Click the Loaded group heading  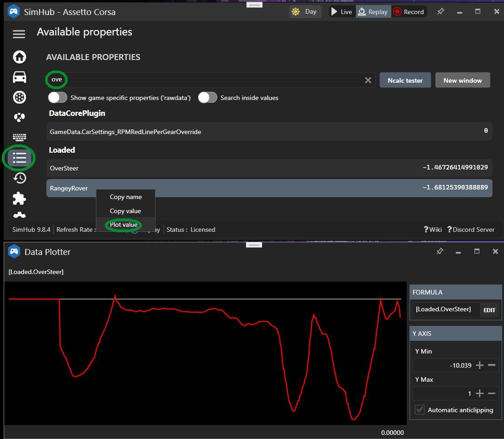(62, 150)
